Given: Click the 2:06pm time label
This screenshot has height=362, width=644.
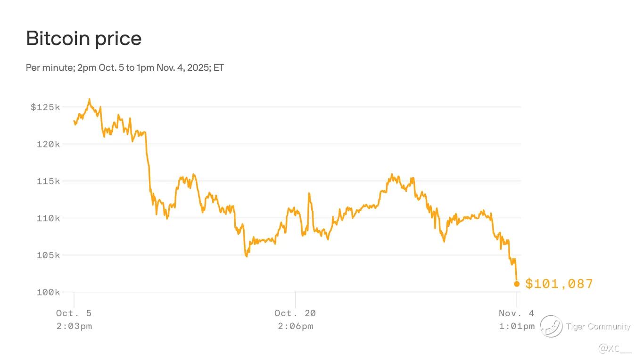Looking at the screenshot, I should tap(295, 326).
